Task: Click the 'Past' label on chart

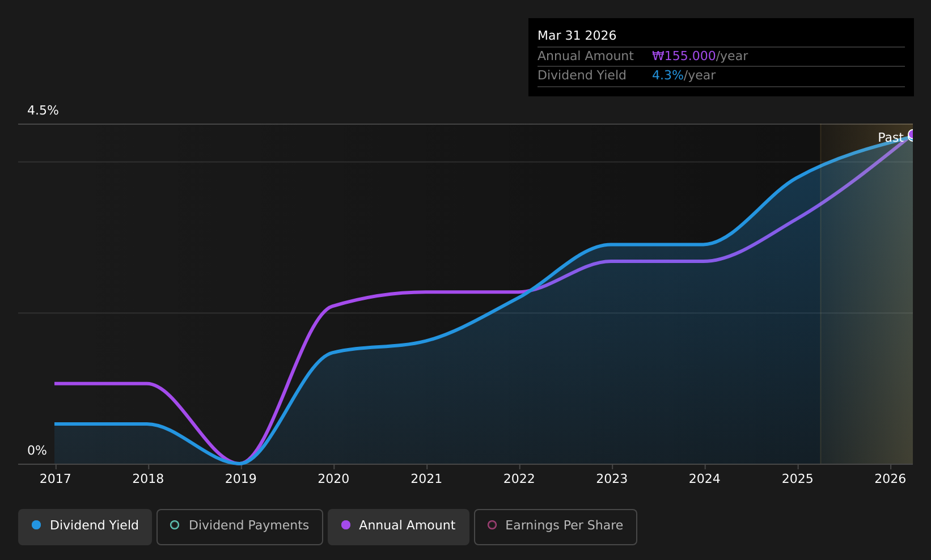Action: (890, 138)
